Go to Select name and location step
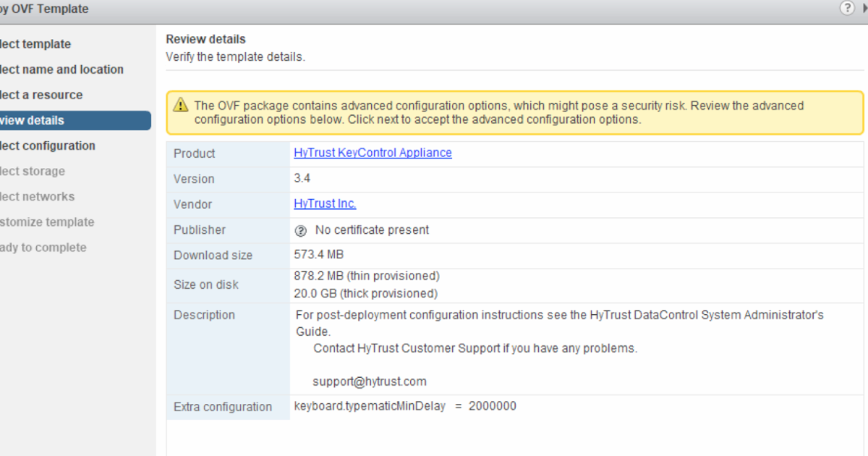 point(62,69)
